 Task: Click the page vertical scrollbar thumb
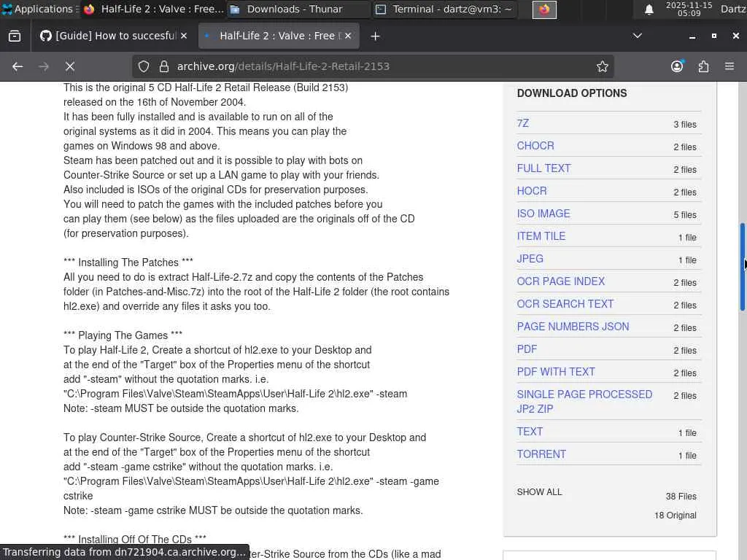pyautogui.click(x=742, y=267)
